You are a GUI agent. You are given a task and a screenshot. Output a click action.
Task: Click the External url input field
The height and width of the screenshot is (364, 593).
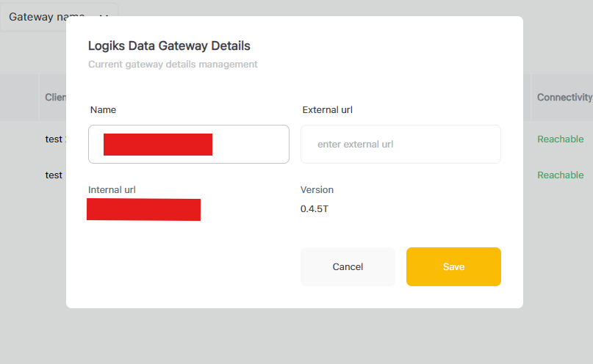point(400,144)
